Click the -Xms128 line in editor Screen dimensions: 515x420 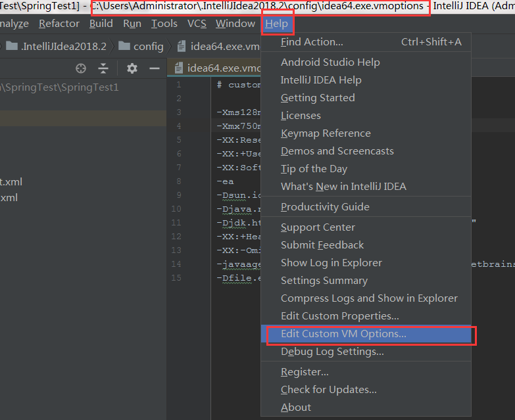pos(239,112)
